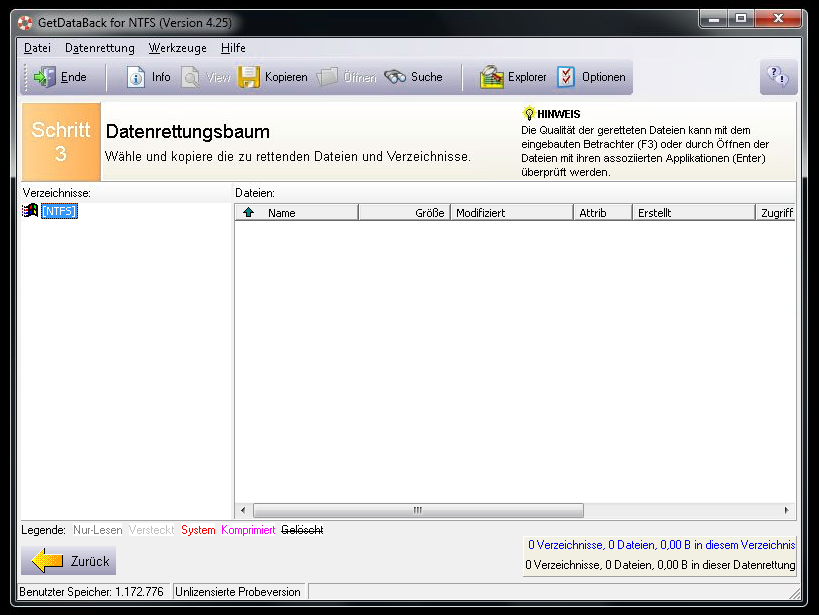Sort by the Größe column header
819x615 pixels.
[405, 213]
